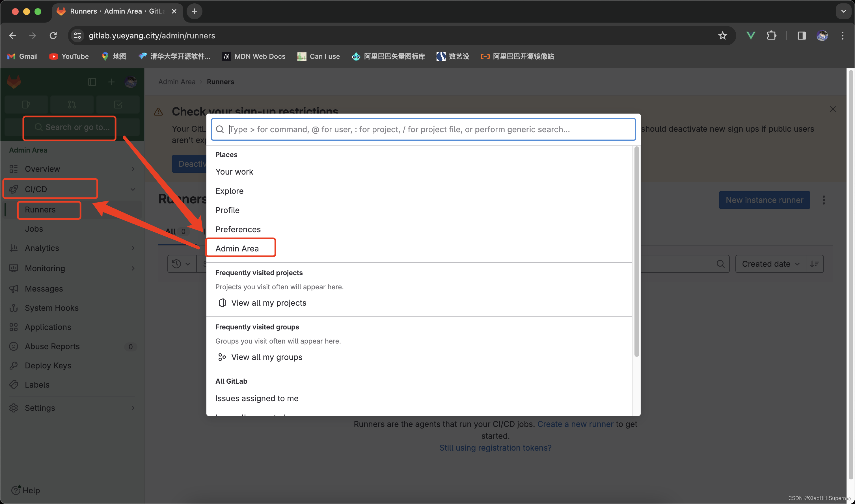
Task: Click the command search input field
Action: click(423, 129)
